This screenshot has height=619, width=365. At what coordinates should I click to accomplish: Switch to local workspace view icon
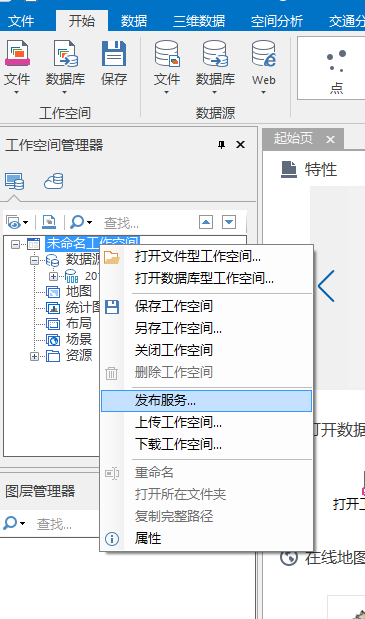point(15,181)
